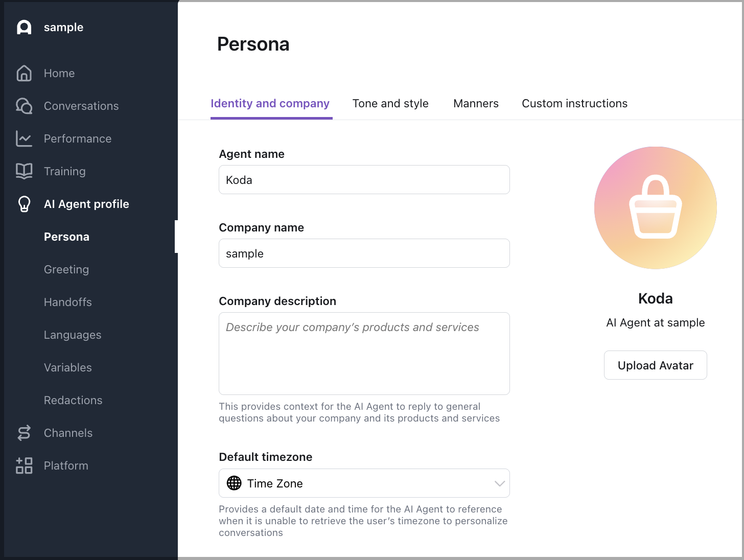Open the Manners tab
Image resolution: width=744 pixels, height=560 pixels.
[x=476, y=104]
